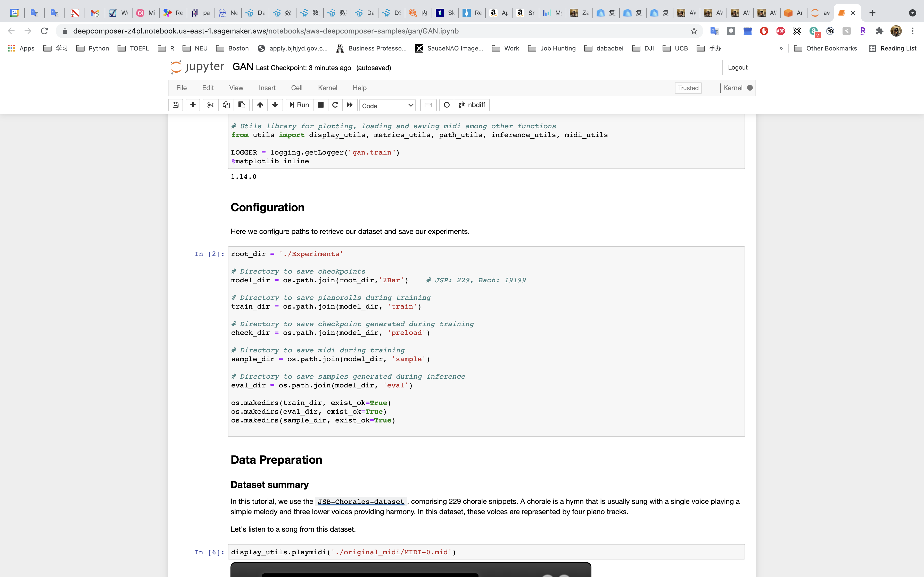
Task: Restart and run all with the fast-forward icon
Action: click(349, 105)
